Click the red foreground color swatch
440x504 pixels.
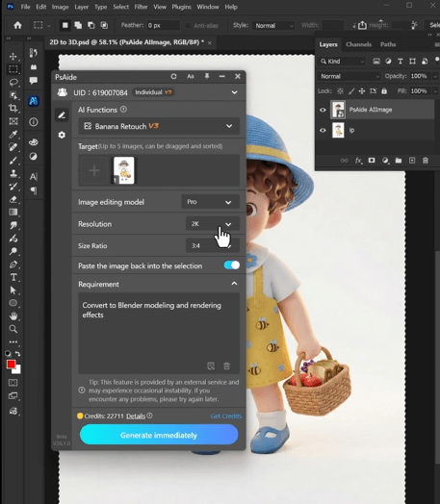click(x=11, y=365)
